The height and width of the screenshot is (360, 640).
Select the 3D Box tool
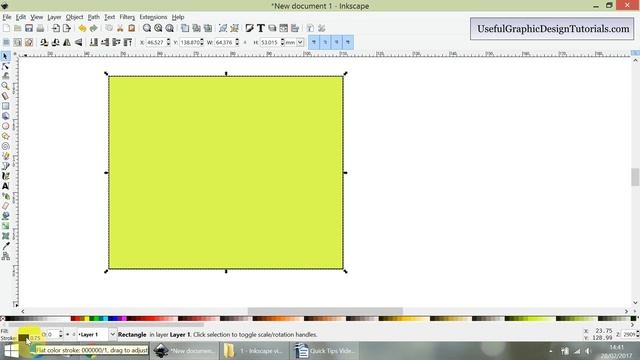(5, 116)
